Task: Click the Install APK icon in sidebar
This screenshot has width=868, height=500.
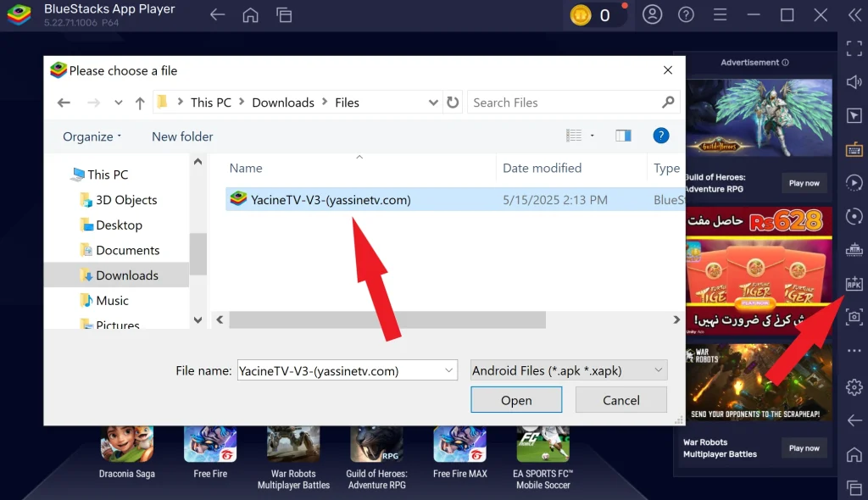Action: (x=854, y=284)
